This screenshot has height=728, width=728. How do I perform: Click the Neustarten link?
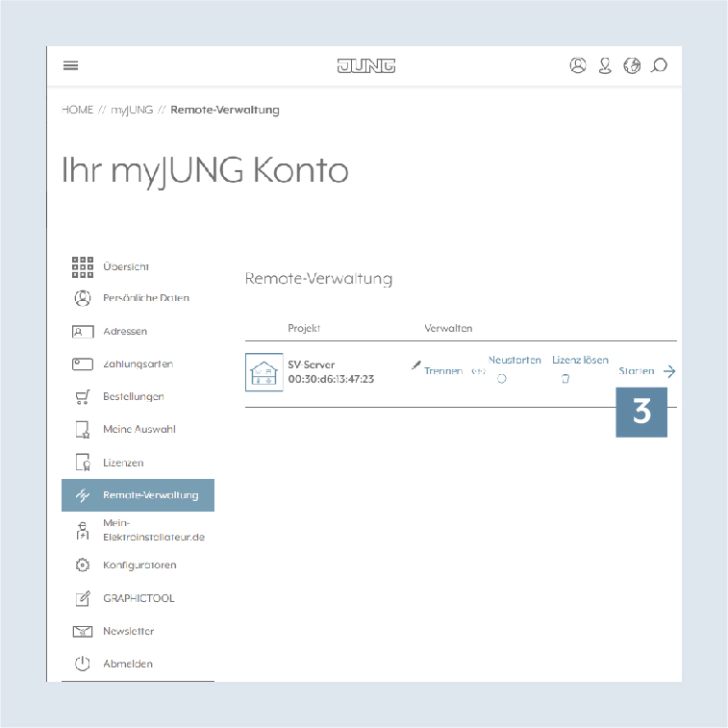[515, 361]
